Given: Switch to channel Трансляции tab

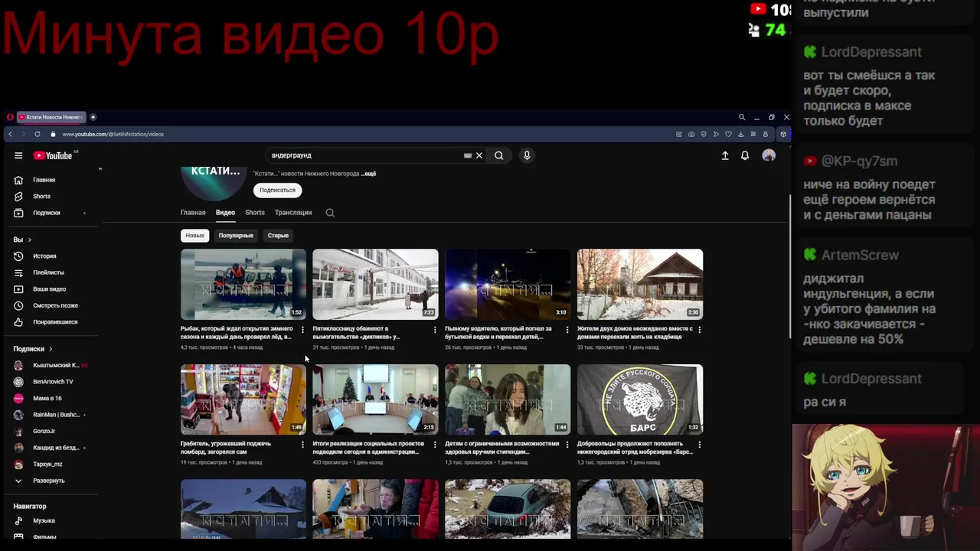Looking at the screenshot, I should pos(293,213).
